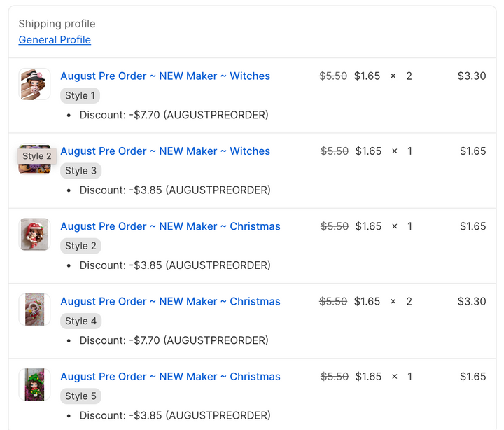This screenshot has width=504, height=430.
Task: Open the Christmas product link for Style 2
Action: click(x=170, y=226)
